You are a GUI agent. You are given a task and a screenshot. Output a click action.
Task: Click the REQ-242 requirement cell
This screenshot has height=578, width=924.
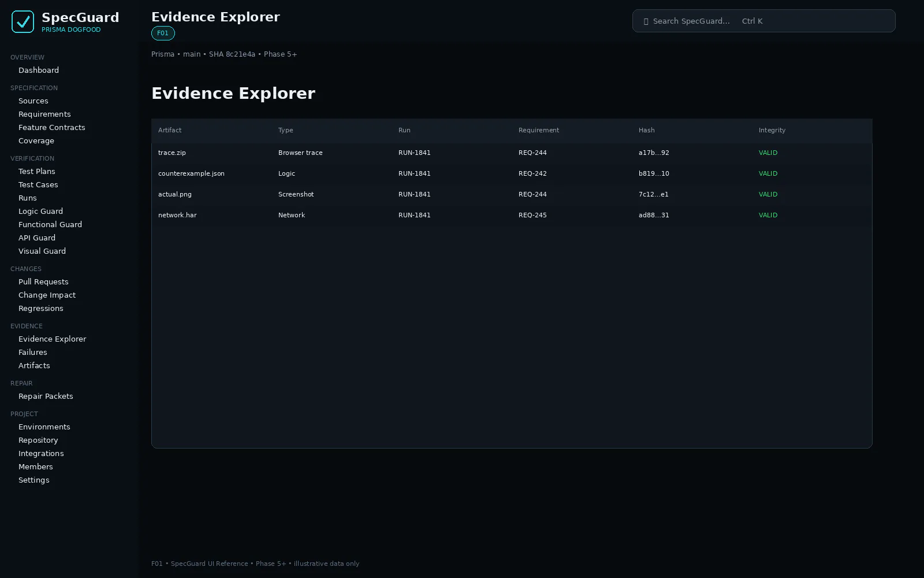point(532,173)
